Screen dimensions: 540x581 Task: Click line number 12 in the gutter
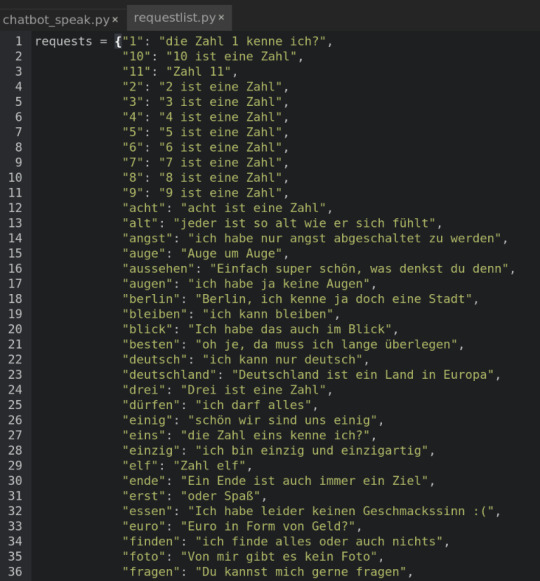pyautogui.click(x=15, y=208)
